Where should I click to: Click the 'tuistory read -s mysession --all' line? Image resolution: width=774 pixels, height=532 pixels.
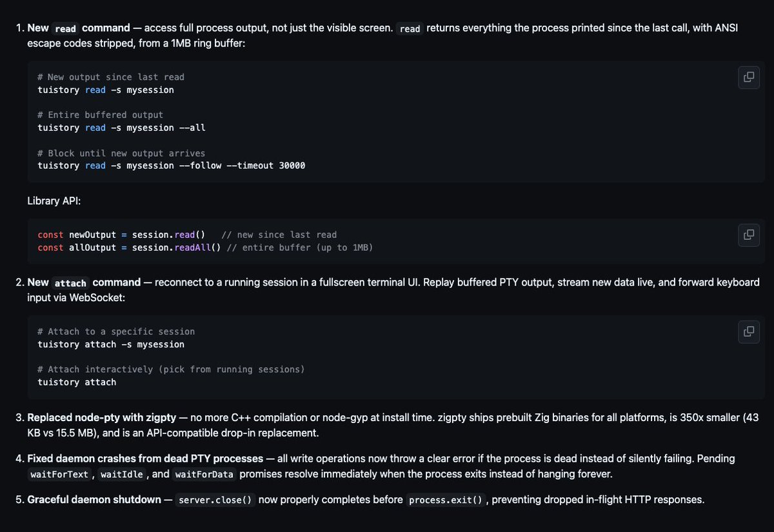(x=121, y=128)
